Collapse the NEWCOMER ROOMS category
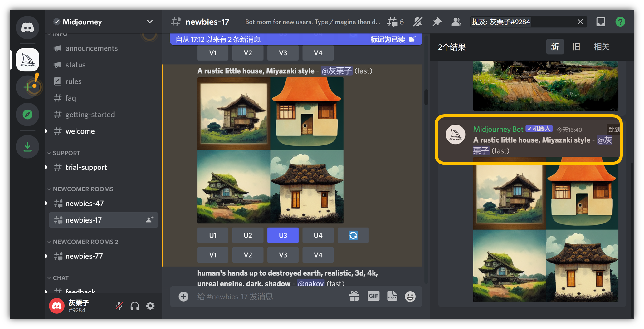 pyautogui.click(x=83, y=189)
